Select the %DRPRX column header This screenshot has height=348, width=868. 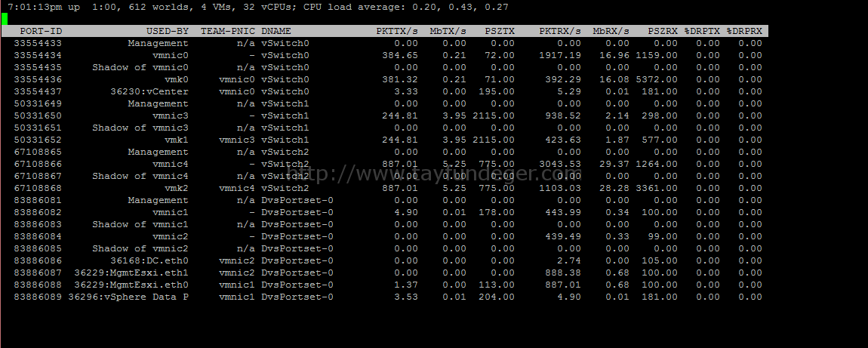coord(744,32)
